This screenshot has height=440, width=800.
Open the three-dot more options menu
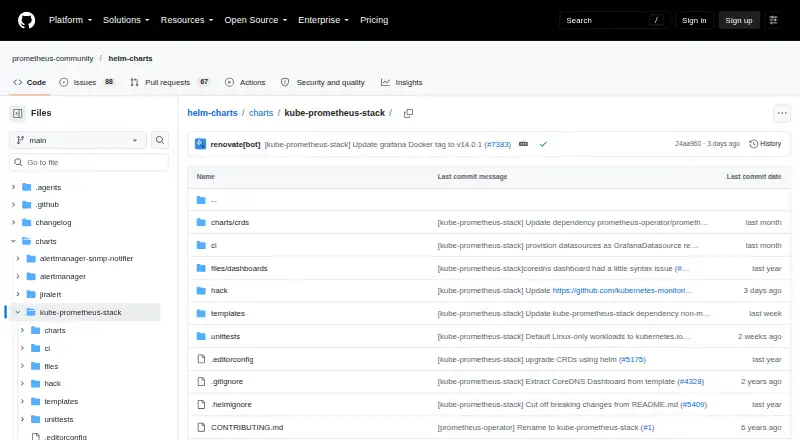pos(782,113)
